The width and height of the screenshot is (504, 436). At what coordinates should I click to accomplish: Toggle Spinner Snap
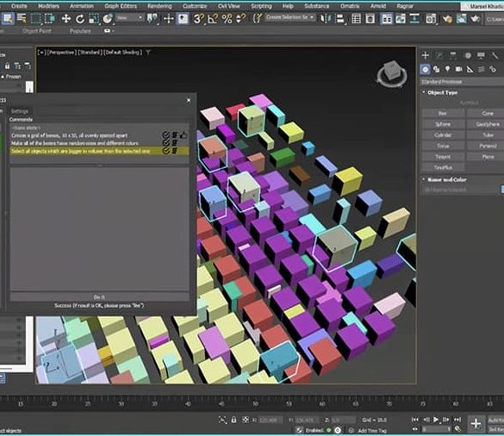(x=241, y=19)
